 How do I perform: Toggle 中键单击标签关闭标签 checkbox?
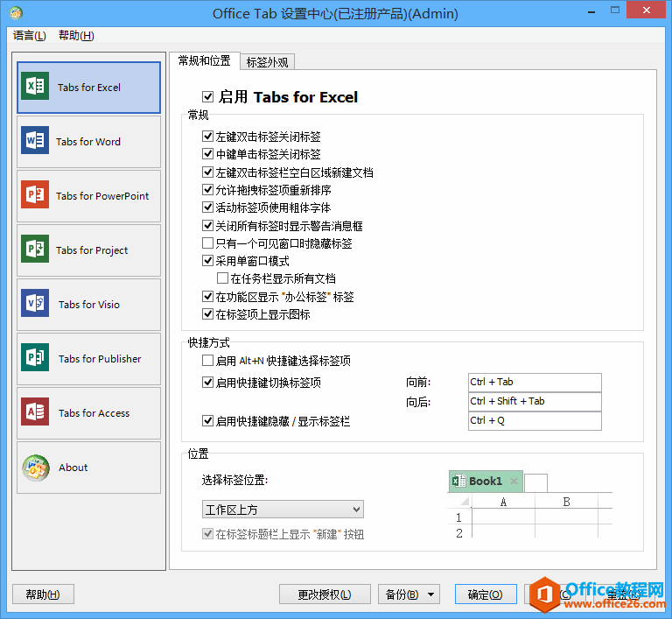click(208, 154)
